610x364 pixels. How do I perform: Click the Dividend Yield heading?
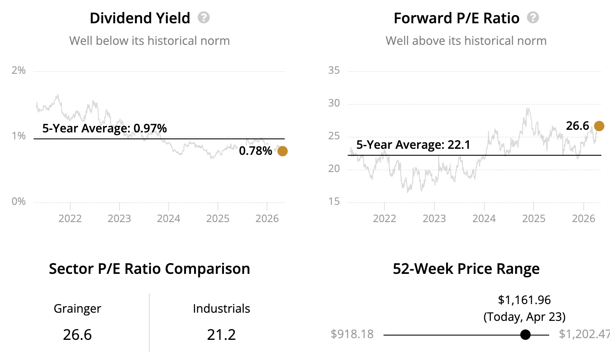[x=140, y=18]
